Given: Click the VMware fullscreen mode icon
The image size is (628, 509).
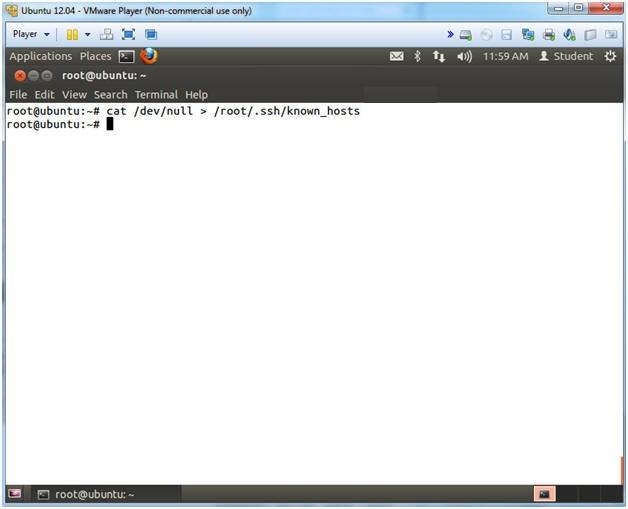Looking at the screenshot, I should [x=129, y=34].
